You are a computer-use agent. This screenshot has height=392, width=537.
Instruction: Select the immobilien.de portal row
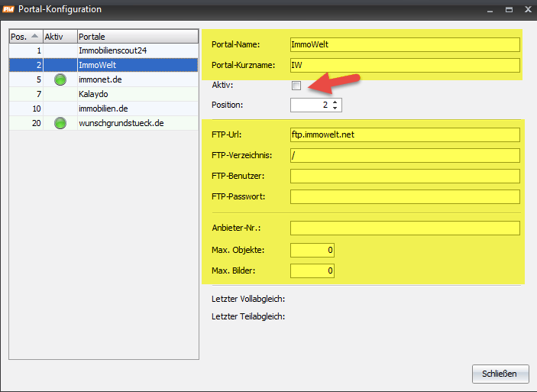[103, 109]
